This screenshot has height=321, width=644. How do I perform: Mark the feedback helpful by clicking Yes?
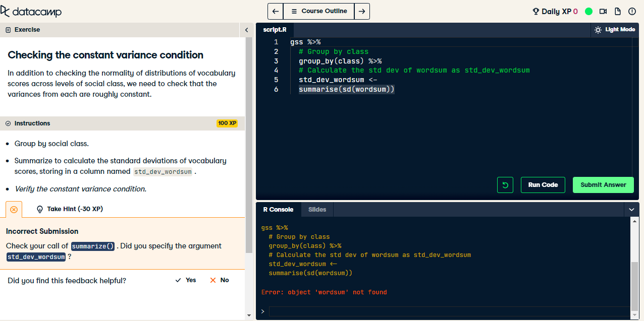pos(185,280)
